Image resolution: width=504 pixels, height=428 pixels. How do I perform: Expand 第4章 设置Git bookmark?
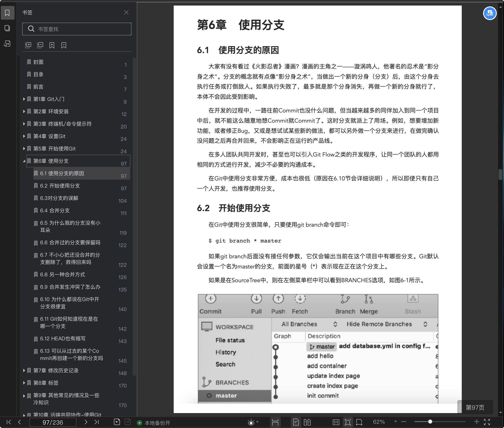[24, 136]
